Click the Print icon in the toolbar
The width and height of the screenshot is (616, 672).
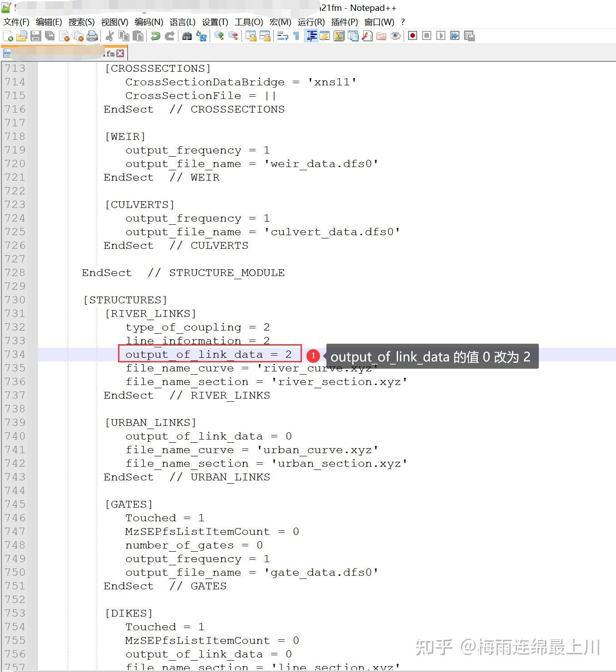click(92, 36)
